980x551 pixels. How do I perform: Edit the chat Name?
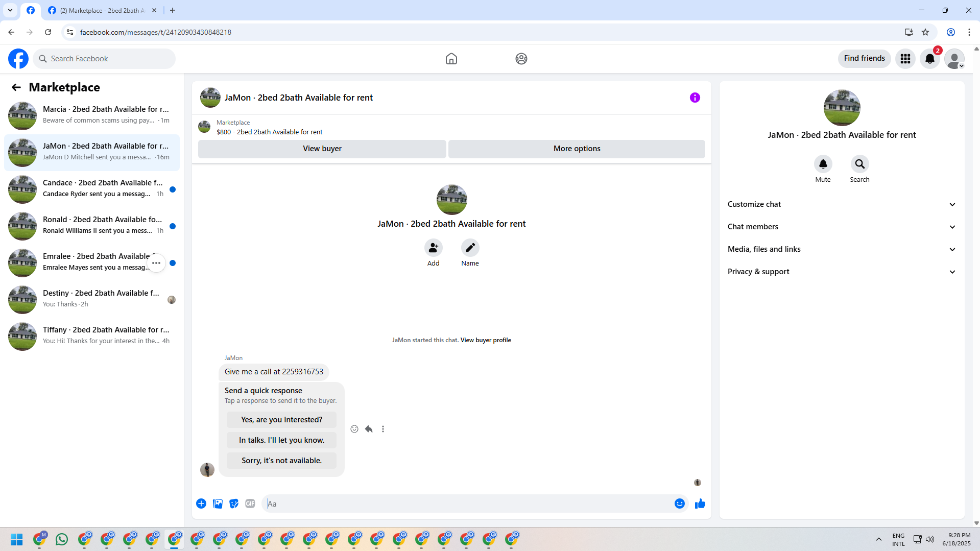tap(470, 248)
